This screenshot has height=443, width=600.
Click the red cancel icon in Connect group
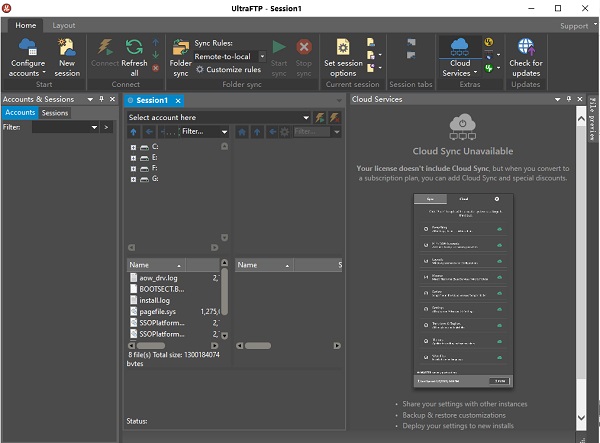[x=155, y=68]
